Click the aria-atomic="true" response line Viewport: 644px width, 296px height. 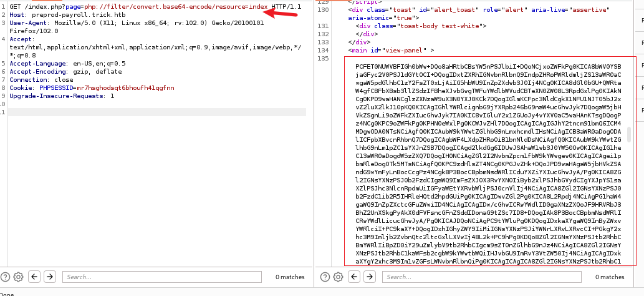tap(383, 17)
